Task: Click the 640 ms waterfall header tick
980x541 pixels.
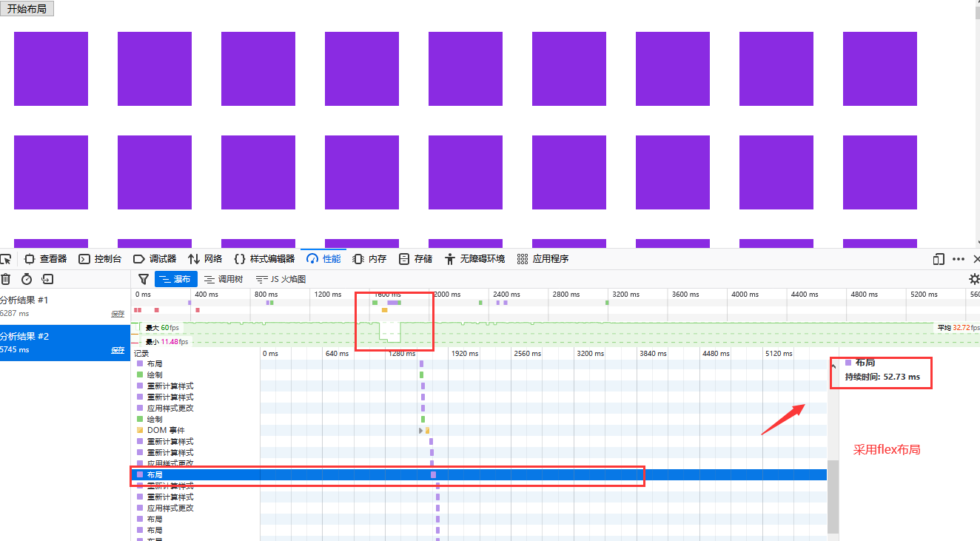Action: tap(337, 354)
